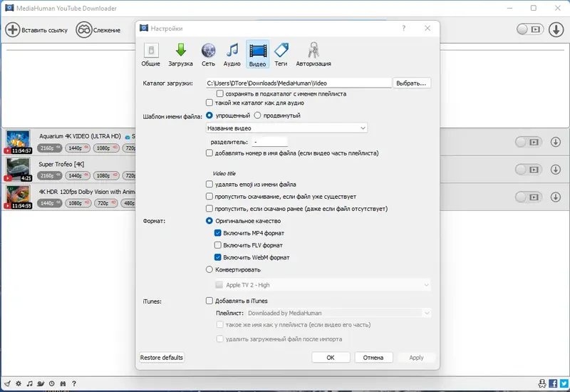
Task: Download the Super Trofeo [4K] row item
Action: tap(556, 170)
